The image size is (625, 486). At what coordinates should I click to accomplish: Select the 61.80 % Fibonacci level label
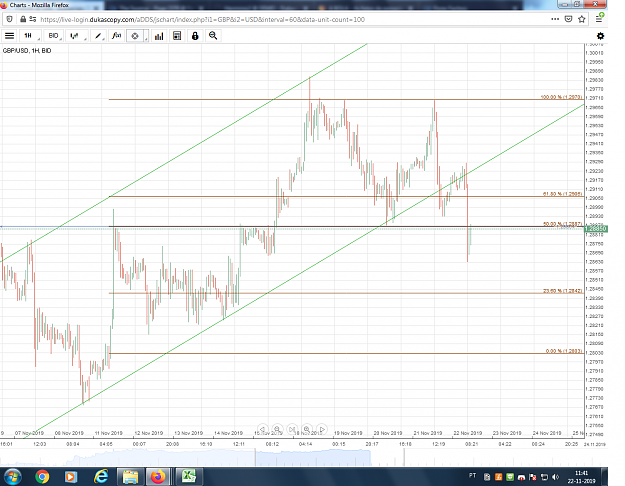tap(562, 194)
